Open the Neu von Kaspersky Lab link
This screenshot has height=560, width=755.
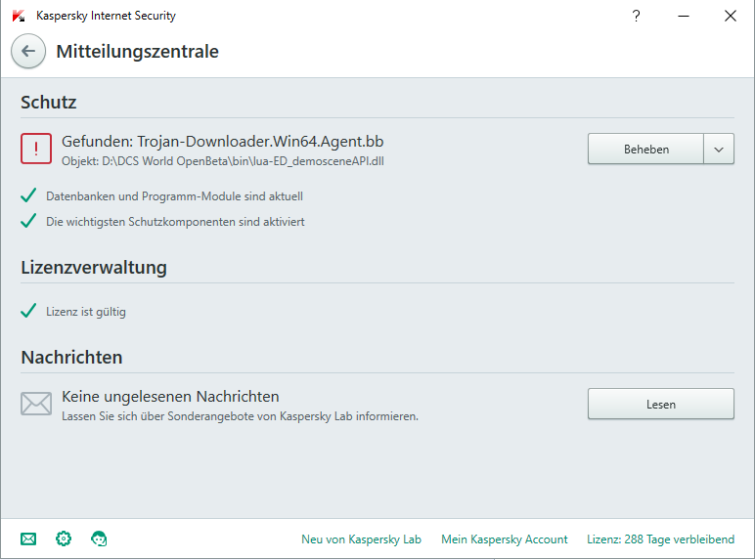click(x=361, y=539)
